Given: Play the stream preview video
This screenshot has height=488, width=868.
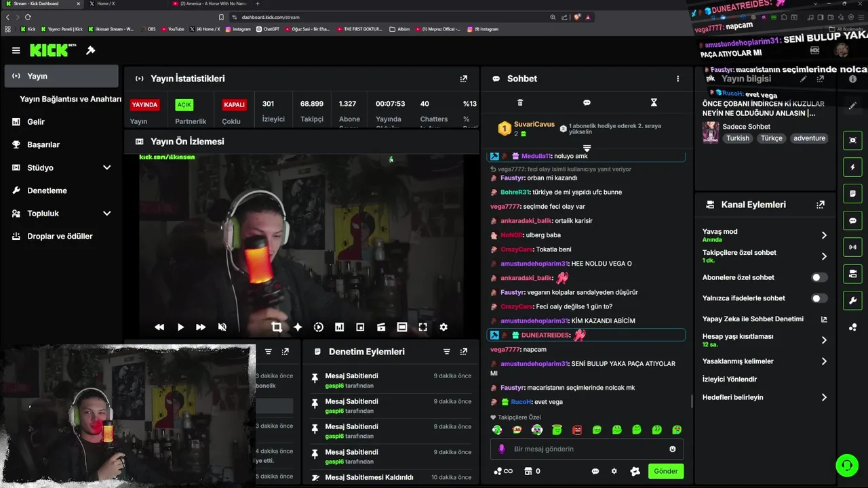Looking at the screenshot, I should 180,327.
